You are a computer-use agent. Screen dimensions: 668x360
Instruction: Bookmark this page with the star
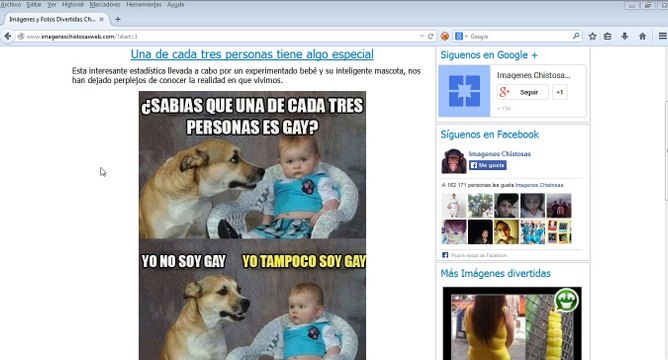pos(593,36)
